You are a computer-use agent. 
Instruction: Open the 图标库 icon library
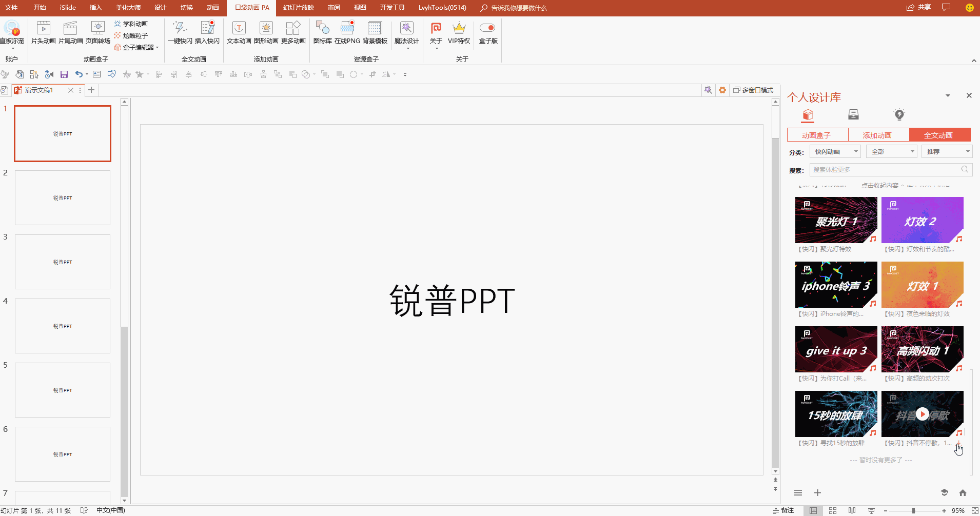click(x=322, y=32)
